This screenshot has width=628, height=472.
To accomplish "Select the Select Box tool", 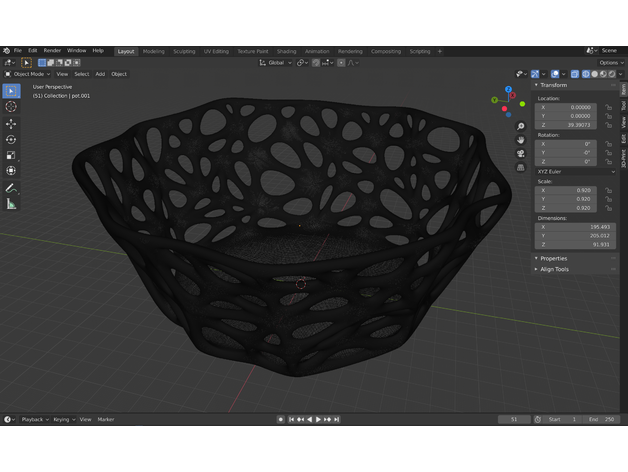I will (11, 91).
